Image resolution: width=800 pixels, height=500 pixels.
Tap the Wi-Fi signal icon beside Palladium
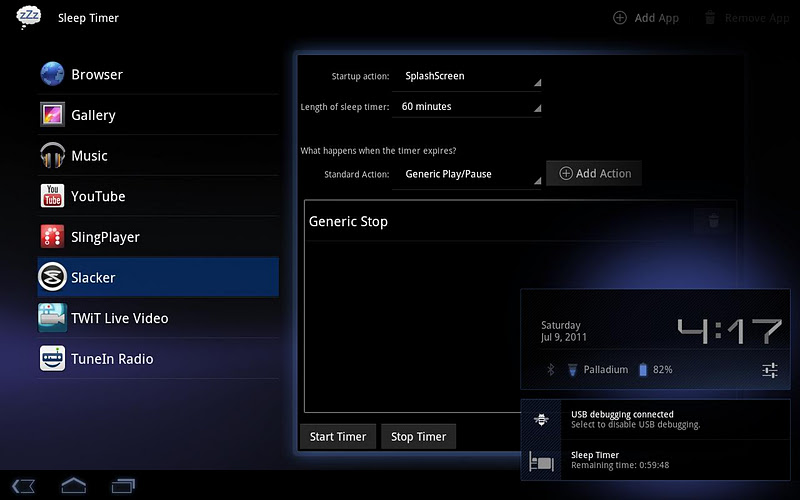[572, 369]
